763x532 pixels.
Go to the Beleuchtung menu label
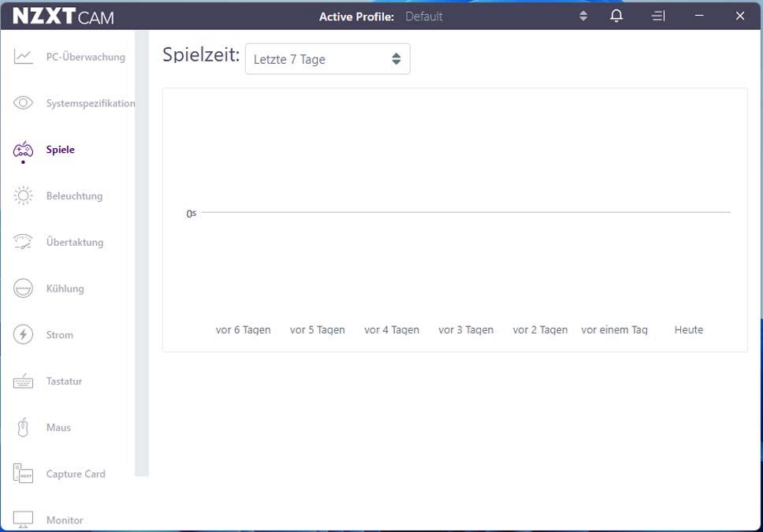[x=74, y=196]
